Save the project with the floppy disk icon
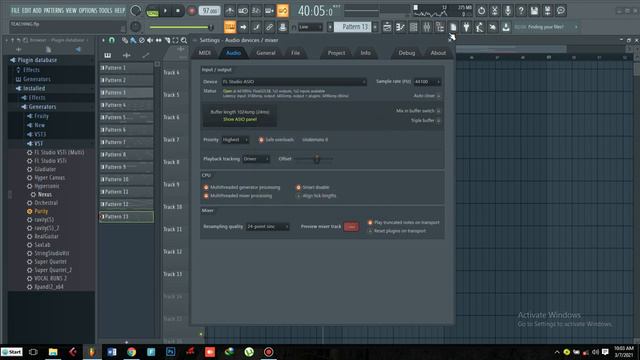The image size is (640, 360). (534, 11)
